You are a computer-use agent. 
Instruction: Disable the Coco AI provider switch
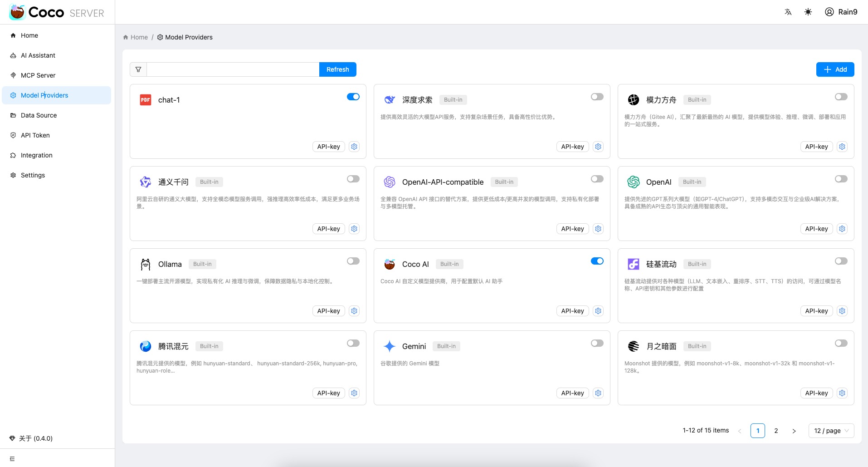[x=597, y=261]
